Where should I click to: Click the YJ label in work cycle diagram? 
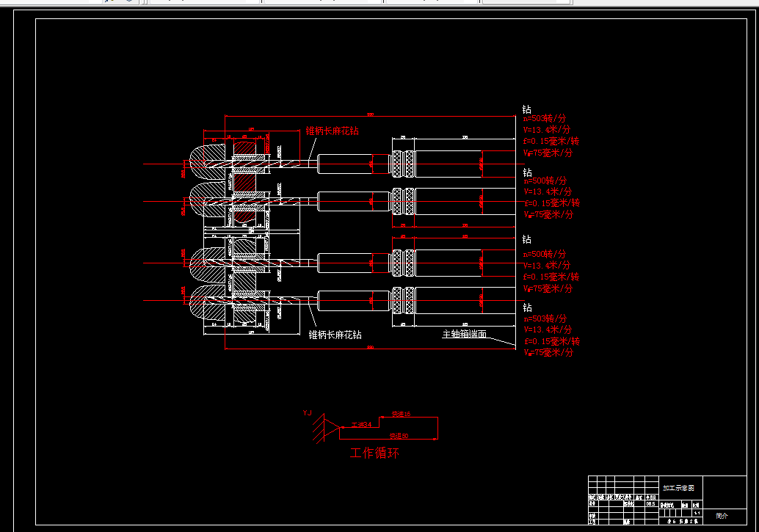pyautogui.click(x=308, y=413)
